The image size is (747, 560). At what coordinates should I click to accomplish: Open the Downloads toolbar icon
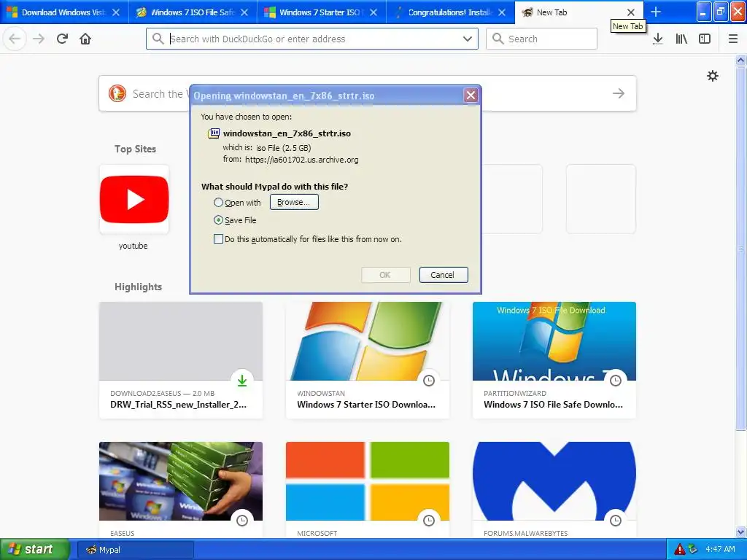pos(658,39)
